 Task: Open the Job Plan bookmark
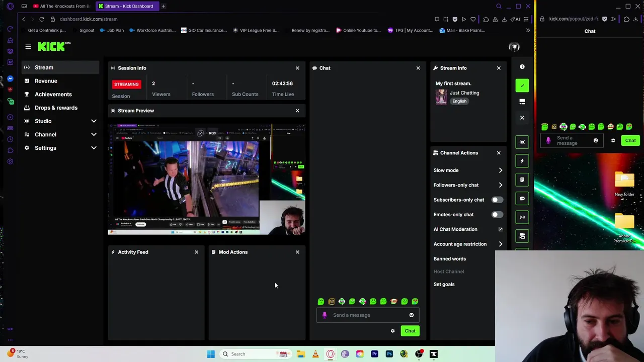(x=112, y=30)
